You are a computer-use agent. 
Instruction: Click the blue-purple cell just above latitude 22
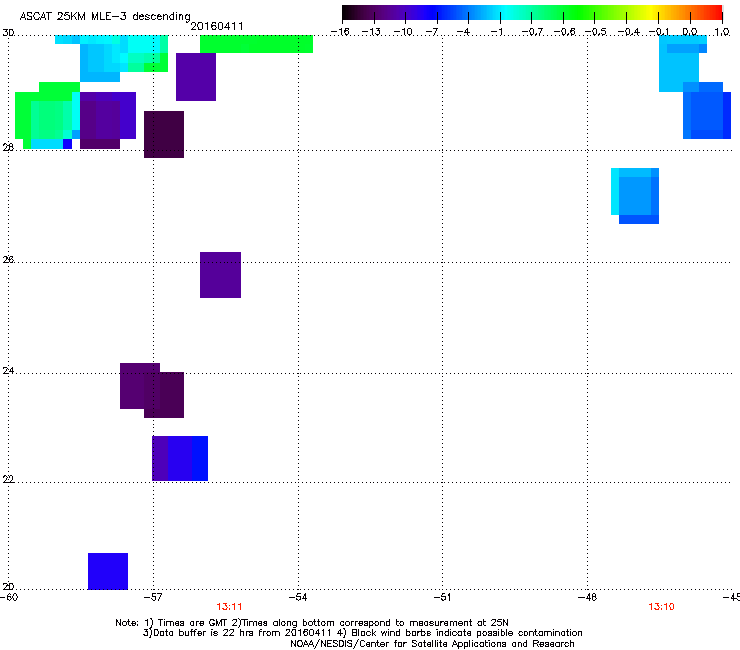[180, 458]
